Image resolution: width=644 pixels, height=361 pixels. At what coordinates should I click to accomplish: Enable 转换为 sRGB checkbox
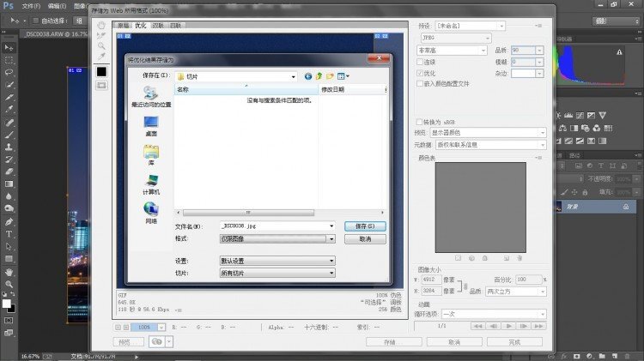pos(420,122)
